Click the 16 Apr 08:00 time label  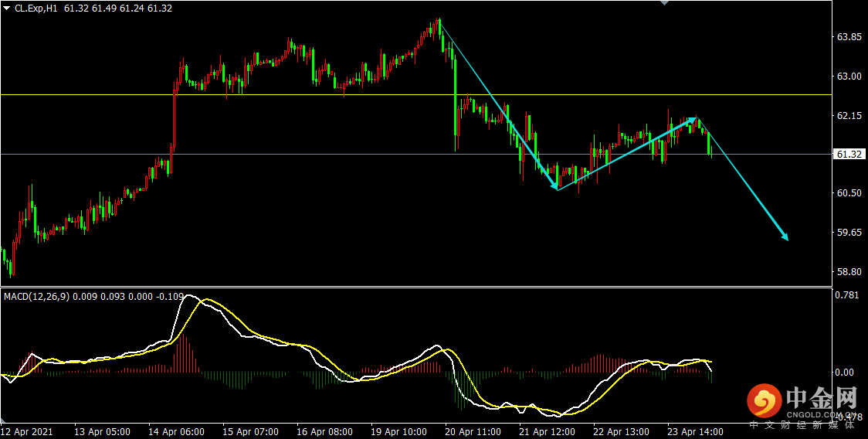click(x=325, y=431)
